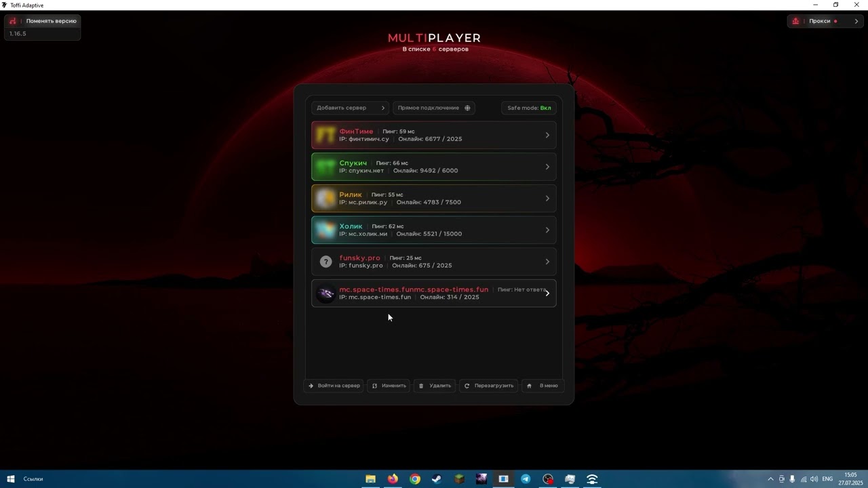Click the edit icon next to Изменить
This screenshot has height=488, width=868.
coord(374,386)
